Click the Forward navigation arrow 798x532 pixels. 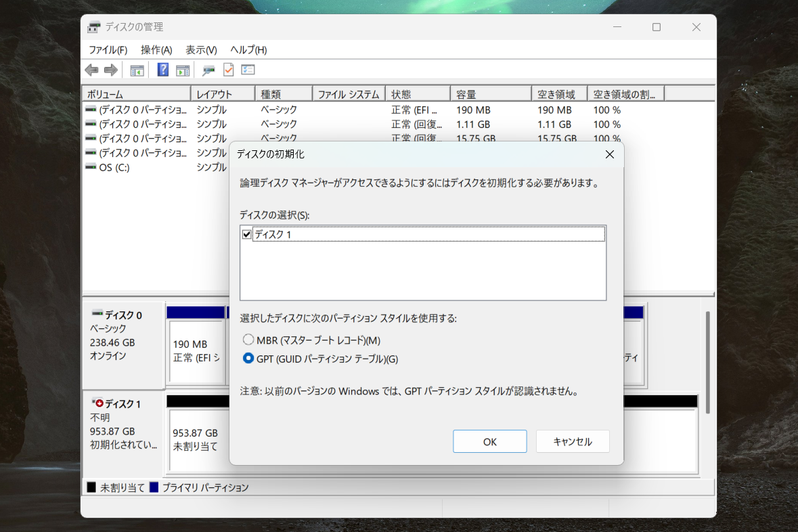click(111, 70)
